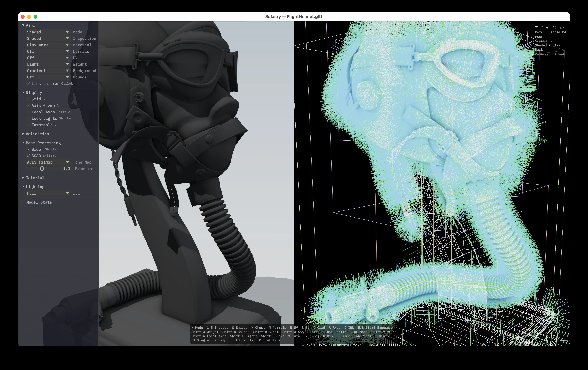Viewport: 588px width, 370px height.
Task: Open the Weight dropdown set to Light
Action: pyautogui.click(x=48, y=64)
